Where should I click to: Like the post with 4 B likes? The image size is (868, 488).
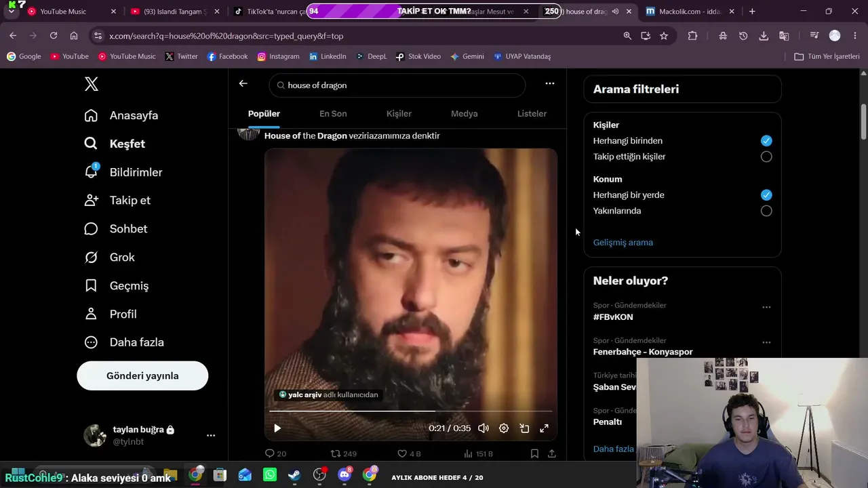click(409, 453)
